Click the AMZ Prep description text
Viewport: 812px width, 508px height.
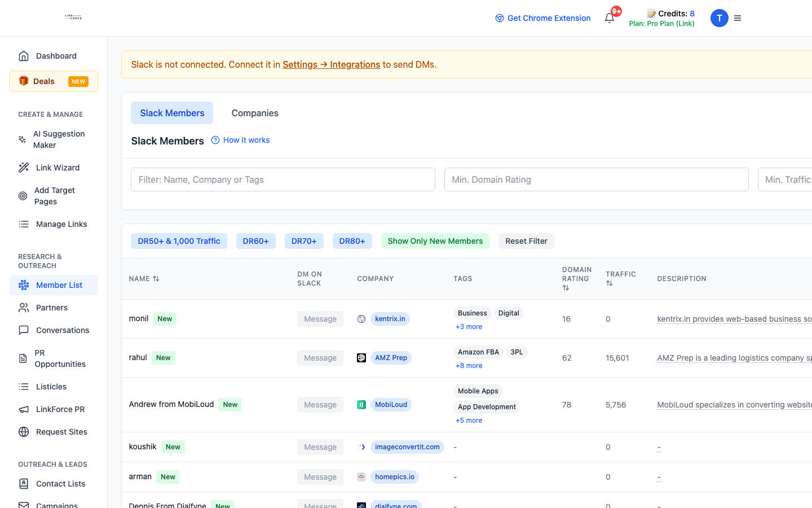[x=734, y=358]
